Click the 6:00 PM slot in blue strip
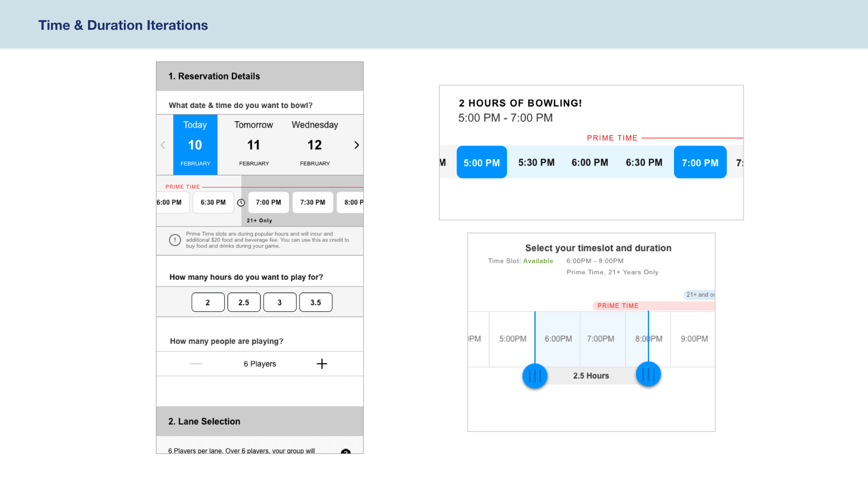Viewport: 868px width, 488px height. pos(590,162)
